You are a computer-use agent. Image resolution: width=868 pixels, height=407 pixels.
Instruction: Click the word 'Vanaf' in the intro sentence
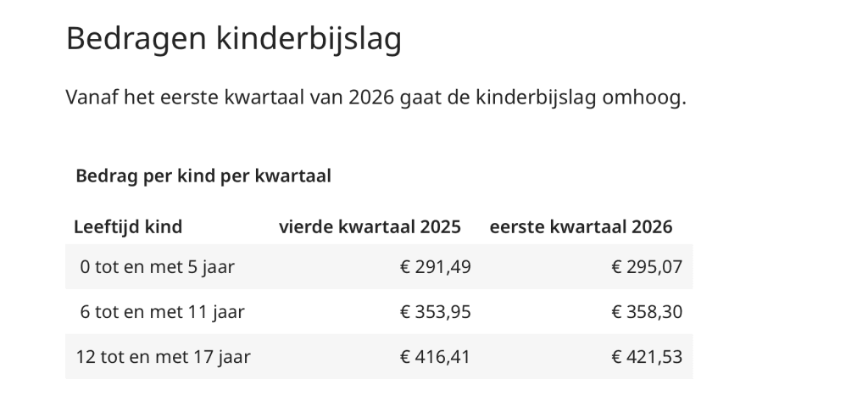pyautogui.click(x=92, y=98)
